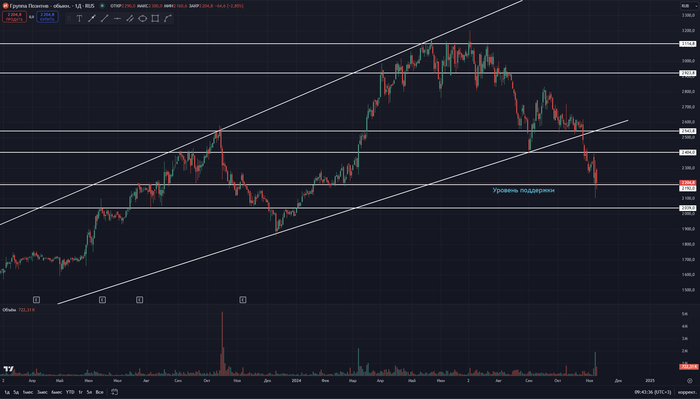Image resolution: width=700 pixels, height=399 pixels.
Task: Click the blue buy price button
Action: pos(47,17)
